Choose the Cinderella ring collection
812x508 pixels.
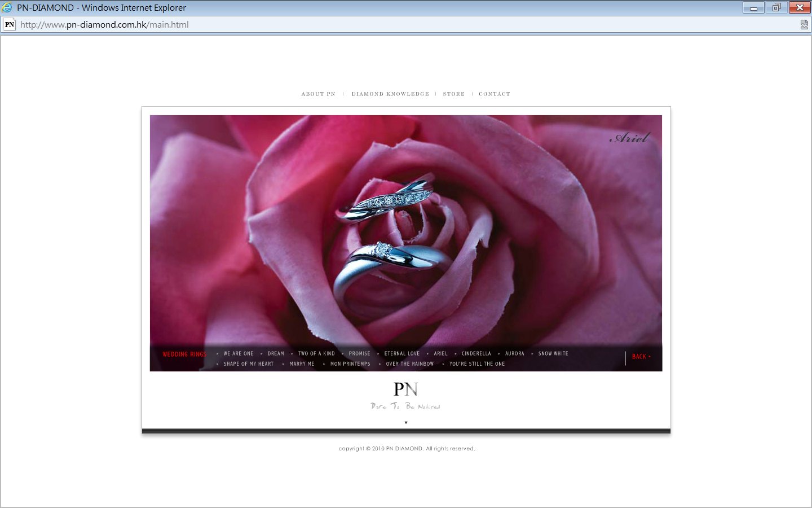click(476, 354)
